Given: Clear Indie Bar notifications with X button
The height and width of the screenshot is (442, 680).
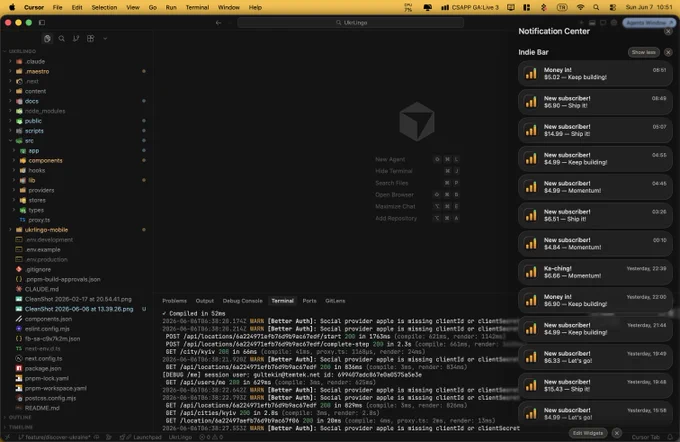Looking at the screenshot, I should 668,52.
